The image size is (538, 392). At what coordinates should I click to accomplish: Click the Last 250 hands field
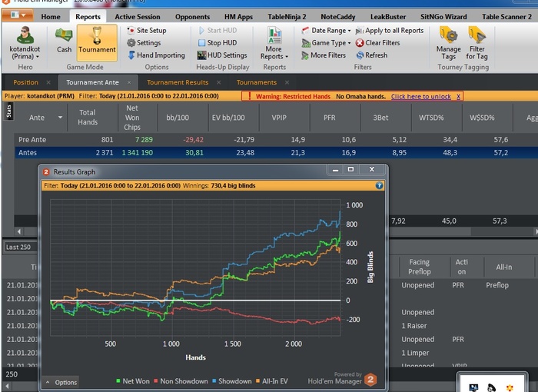(x=21, y=247)
